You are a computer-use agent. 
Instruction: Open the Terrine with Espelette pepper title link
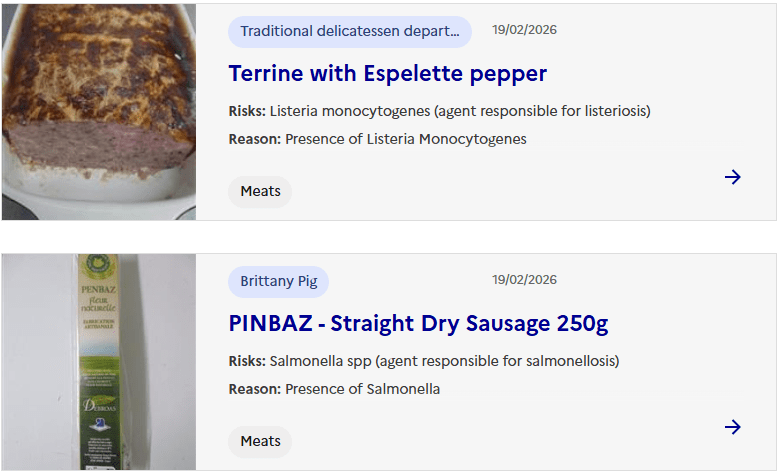[x=387, y=73]
